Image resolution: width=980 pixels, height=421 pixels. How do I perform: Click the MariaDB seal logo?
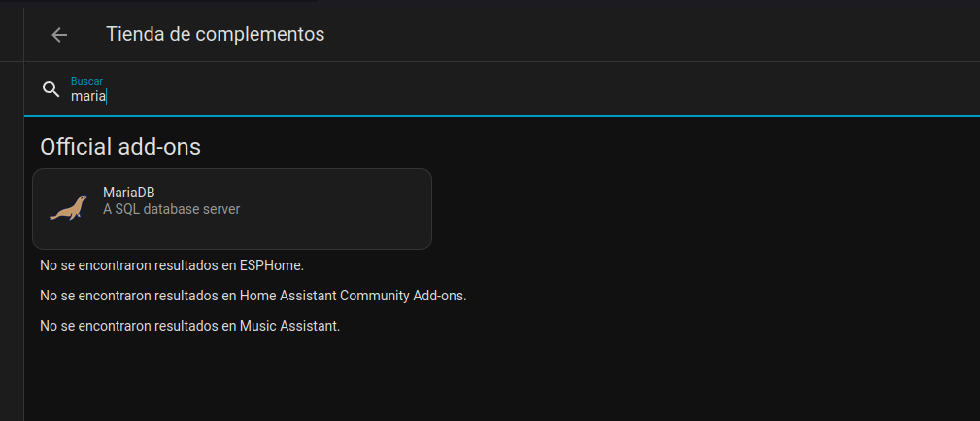pos(68,208)
